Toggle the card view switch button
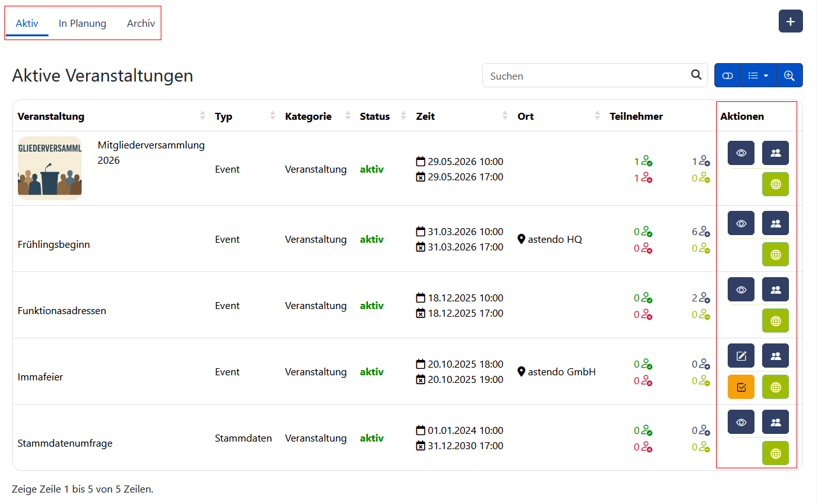The height and width of the screenshot is (504, 817). [728, 75]
